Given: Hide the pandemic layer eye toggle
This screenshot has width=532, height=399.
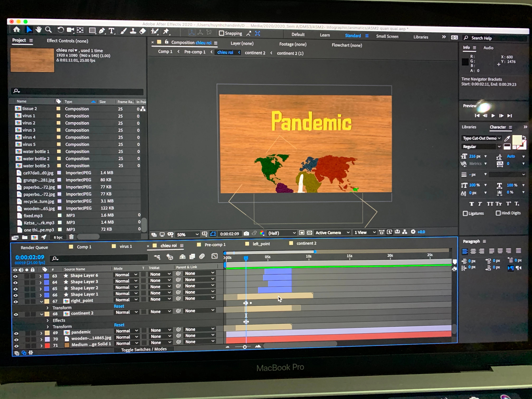Looking at the screenshot, I should (16, 333).
